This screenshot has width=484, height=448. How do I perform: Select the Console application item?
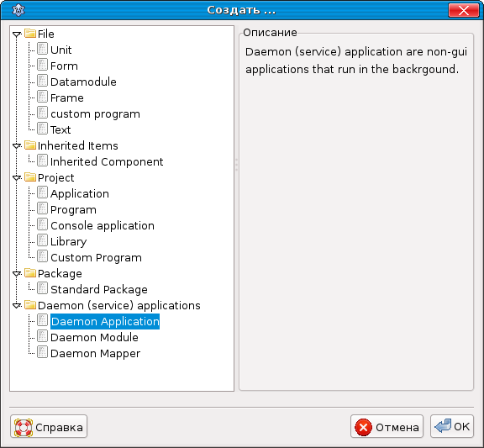pos(103,226)
